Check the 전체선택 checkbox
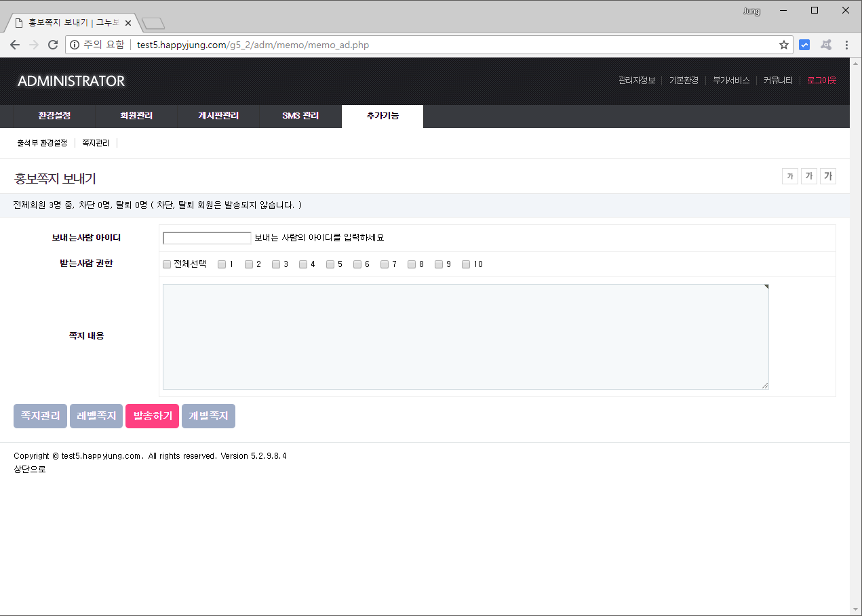This screenshot has width=862, height=616. coord(167,264)
